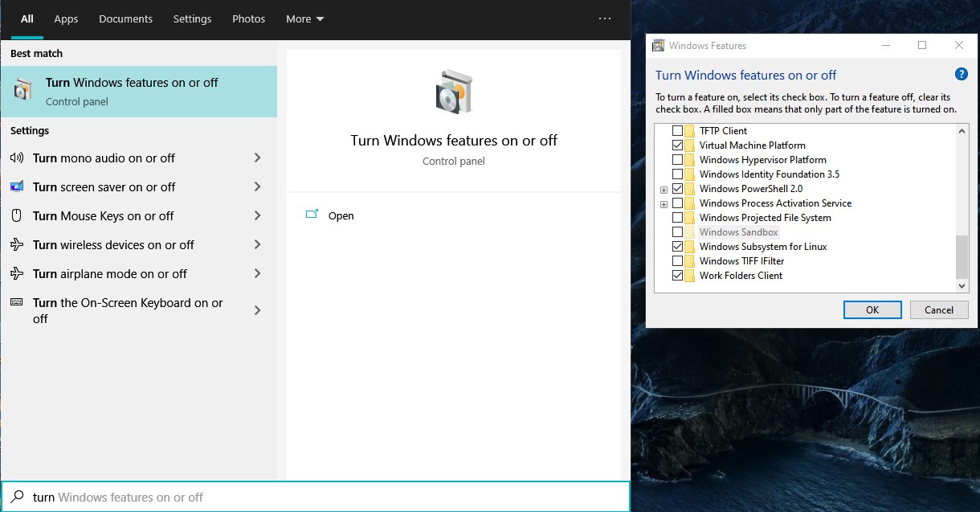Click the features list scrollbar thumb
Image resolution: width=980 pixels, height=512 pixels.
(962, 256)
